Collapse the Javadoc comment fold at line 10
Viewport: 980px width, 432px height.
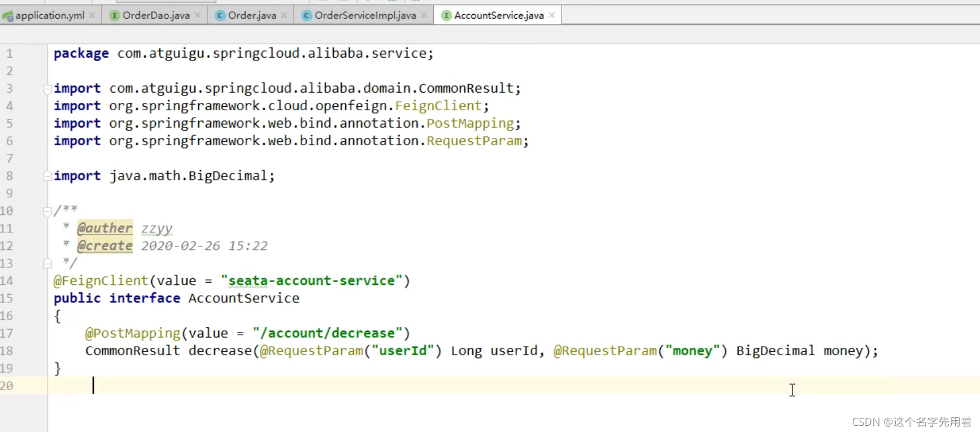click(x=47, y=211)
